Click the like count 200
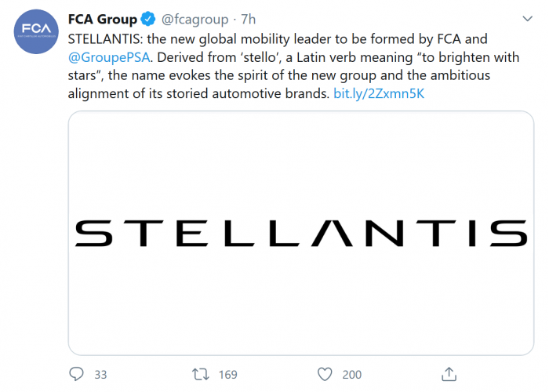Screen dimensions: 549x392 coord(352,375)
